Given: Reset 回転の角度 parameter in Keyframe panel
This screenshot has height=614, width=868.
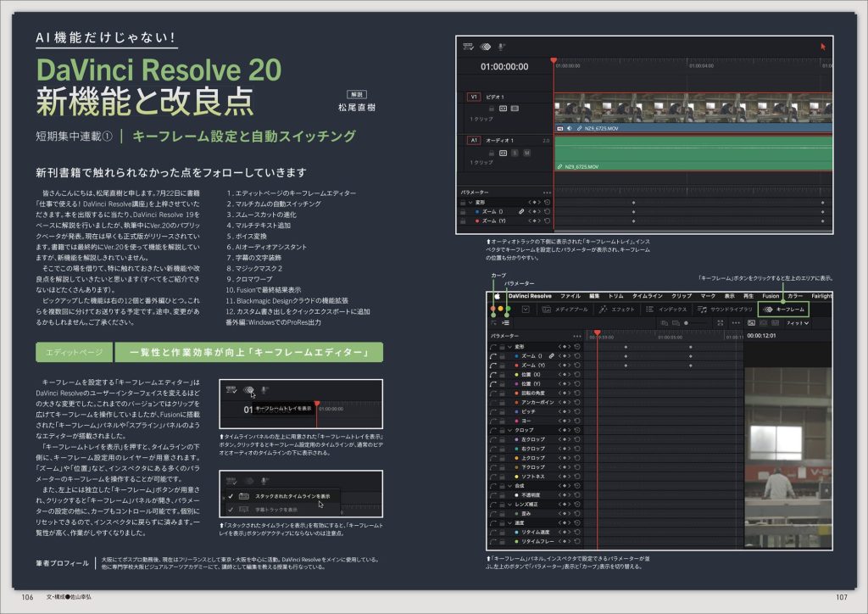Looking at the screenshot, I should click(x=576, y=394).
